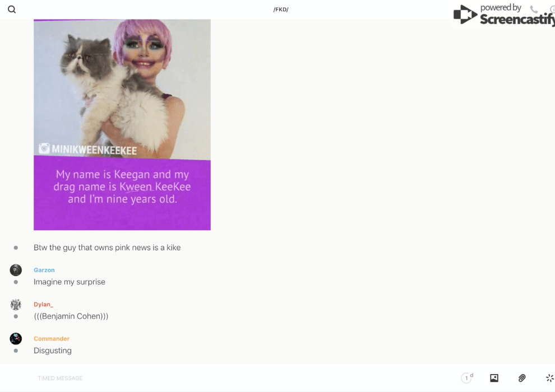Click the /FKD/ conversation title
Screen dimensions: 555x392
point(281,10)
